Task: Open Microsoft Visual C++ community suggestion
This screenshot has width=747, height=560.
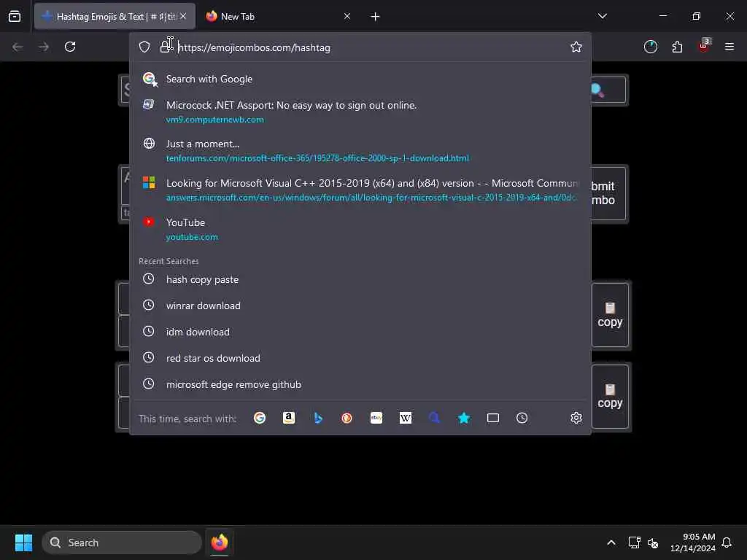Action: pos(360,190)
